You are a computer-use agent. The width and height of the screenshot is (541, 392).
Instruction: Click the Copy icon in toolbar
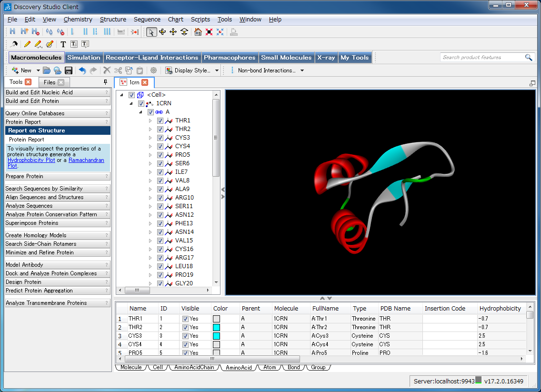pyautogui.click(x=129, y=70)
